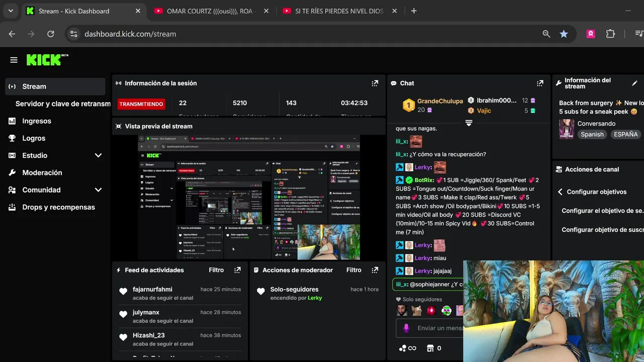The width and height of the screenshot is (644, 362).
Task: Pop out the Acciones de moderador panel
Action: click(x=375, y=270)
